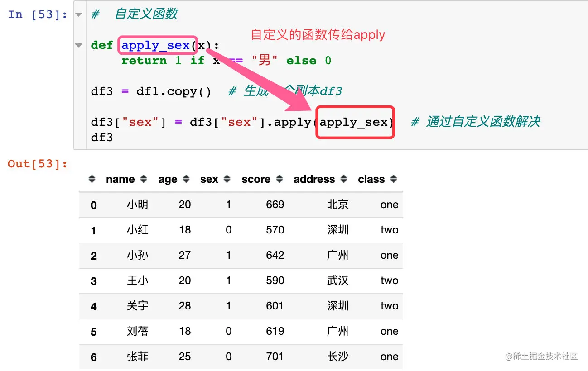
Task: Click the df1.copy() code text
Action: (x=174, y=91)
